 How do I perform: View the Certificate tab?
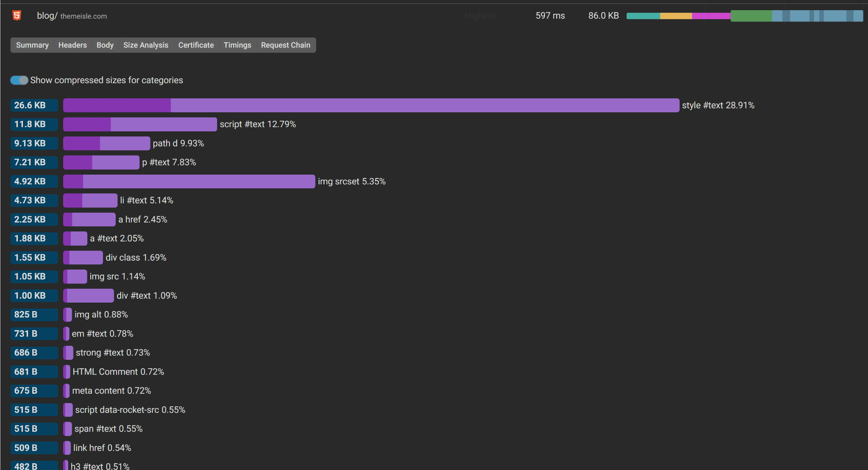click(x=196, y=45)
